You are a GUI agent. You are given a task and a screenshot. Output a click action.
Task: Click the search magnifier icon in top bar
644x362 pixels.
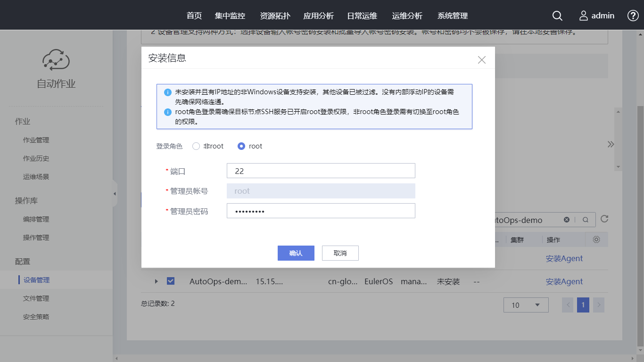tap(557, 16)
